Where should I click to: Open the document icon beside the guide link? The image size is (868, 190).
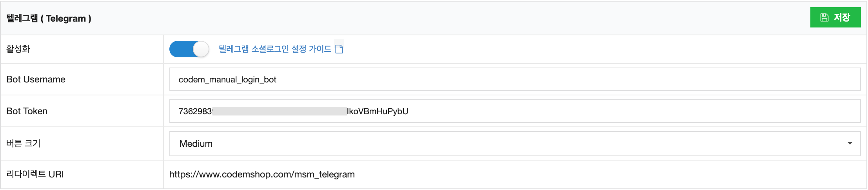click(x=339, y=49)
